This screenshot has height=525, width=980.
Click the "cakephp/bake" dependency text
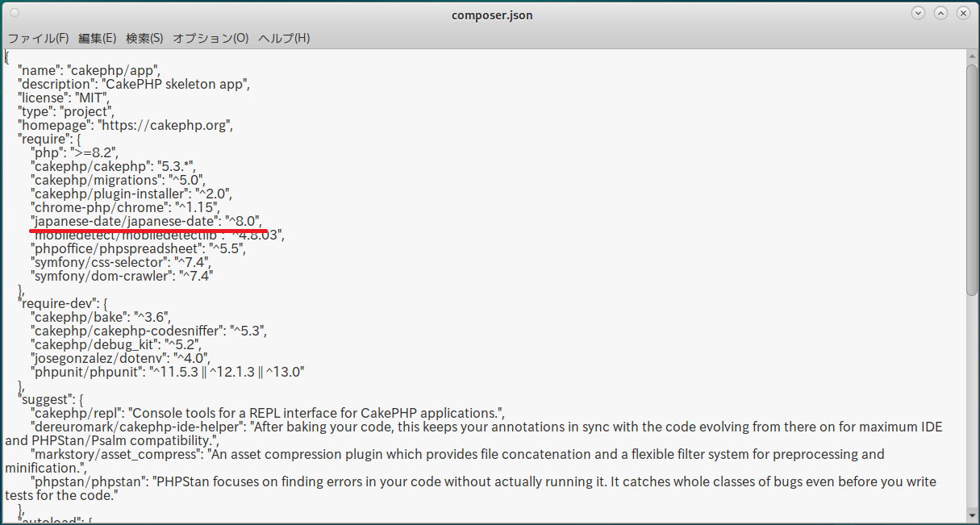(79, 317)
